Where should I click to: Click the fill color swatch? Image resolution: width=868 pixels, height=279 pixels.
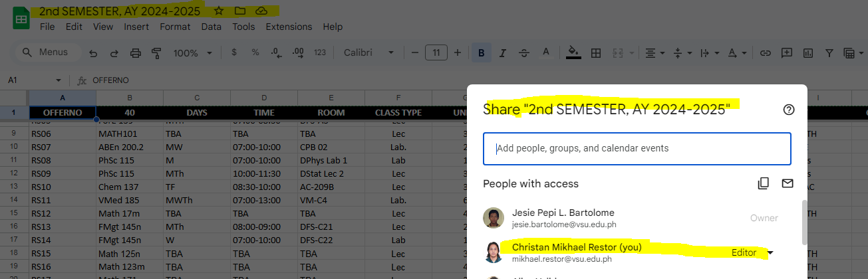[573, 53]
